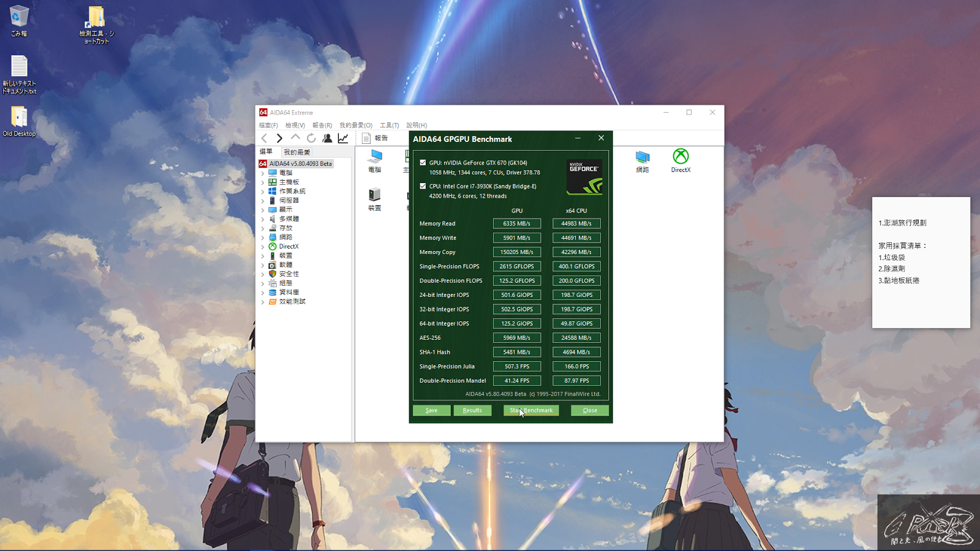Select the 檢測工具 shortcut folder on desktop
Screen dimensions: 980x551
[x=96, y=25]
